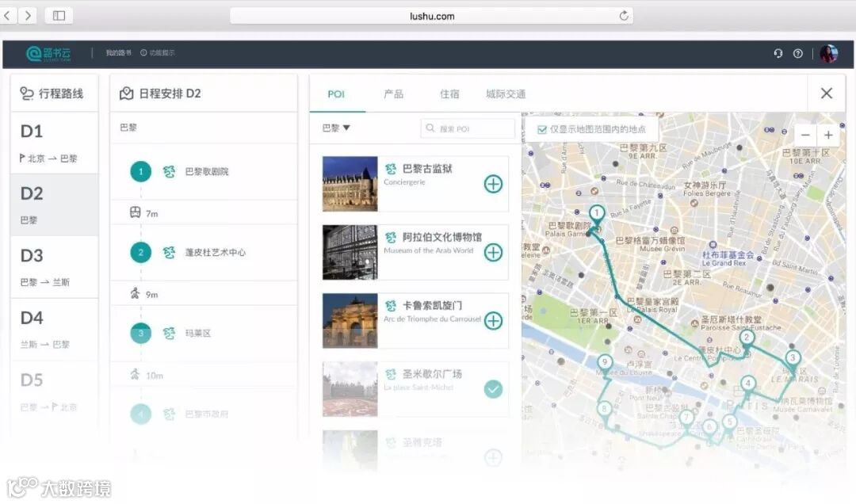Close the POI panel with X
The width and height of the screenshot is (856, 504).
pyautogui.click(x=827, y=94)
